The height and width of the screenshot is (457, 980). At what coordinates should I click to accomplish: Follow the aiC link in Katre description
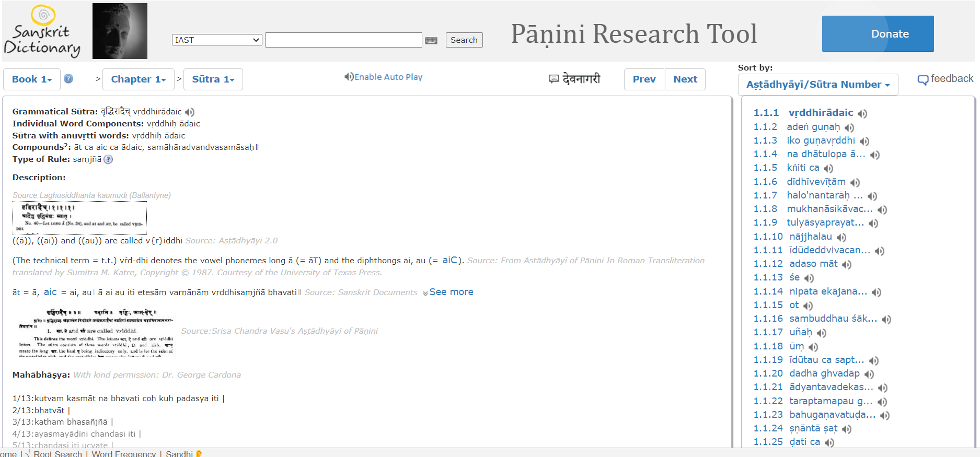coord(450,260)
